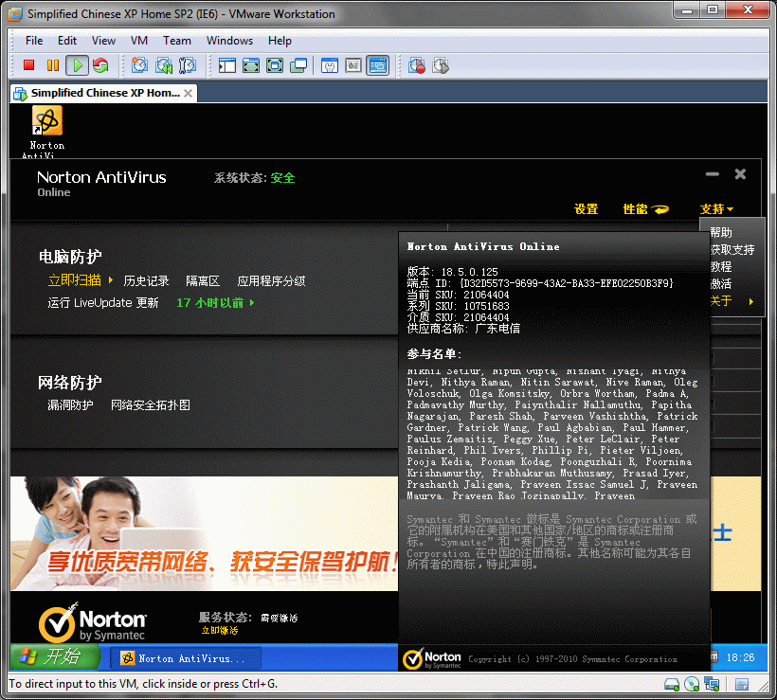Image resolution: width=777 pixels, height=700 pixels.
Task: Open the 支持 dropdown menu
Action: point(716,209)
